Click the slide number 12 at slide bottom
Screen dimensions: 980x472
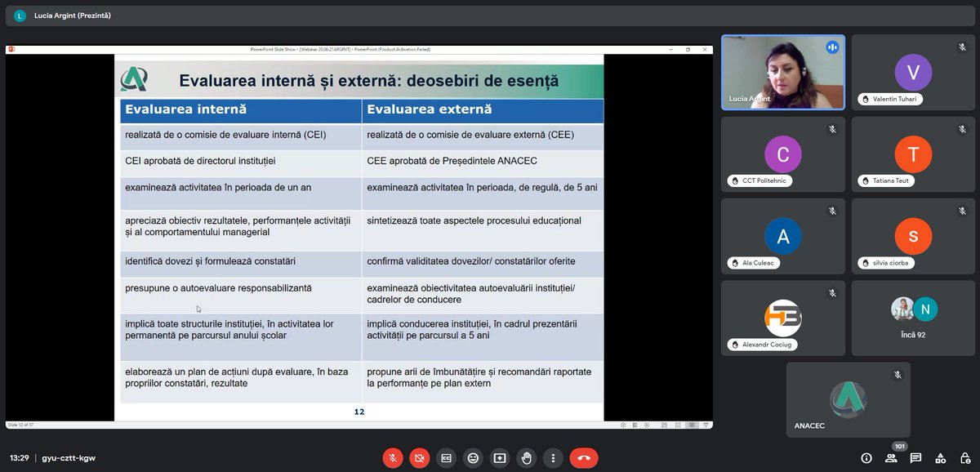pos(359,412)
